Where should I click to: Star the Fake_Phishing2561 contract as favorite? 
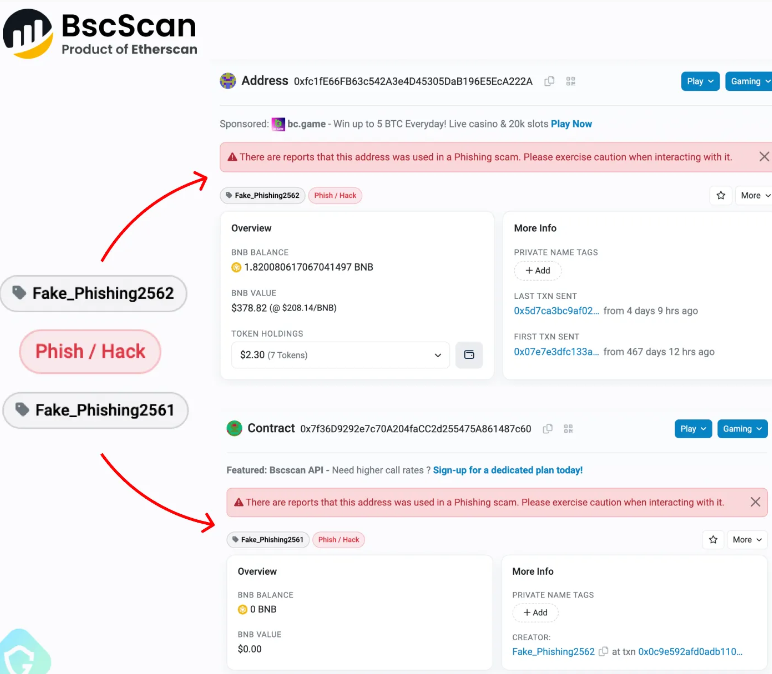click(713, 540)
